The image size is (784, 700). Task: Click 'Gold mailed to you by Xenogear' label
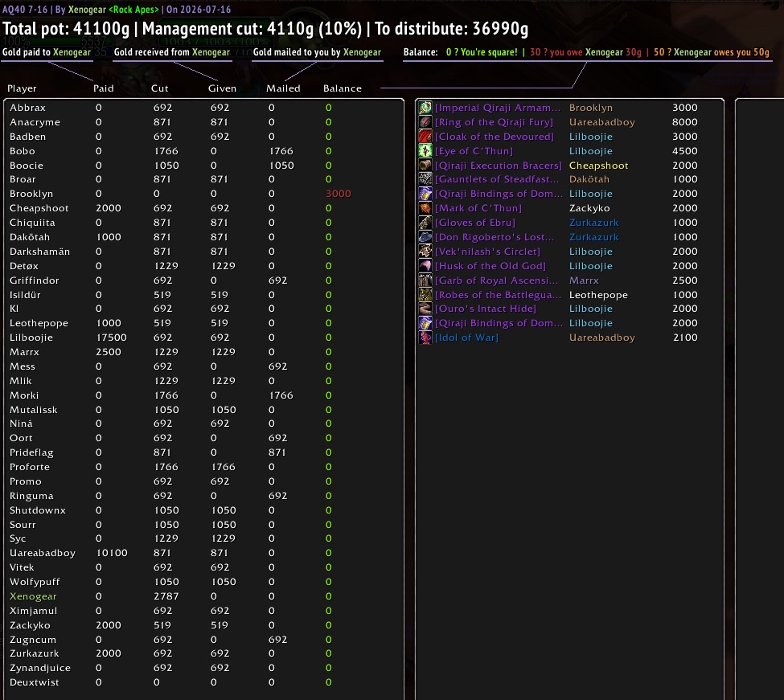click(317, 52)
